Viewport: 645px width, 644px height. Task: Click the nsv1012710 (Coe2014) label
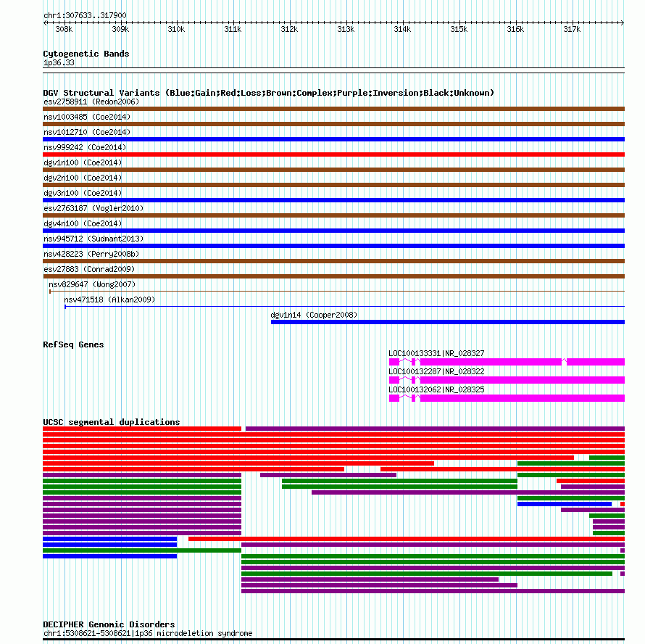pos(87,132)
